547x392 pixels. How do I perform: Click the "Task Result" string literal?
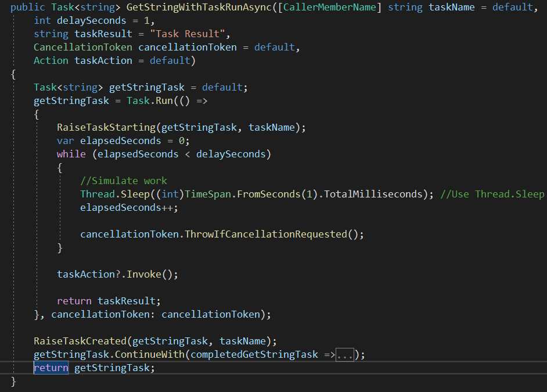[x=188, y=34]
